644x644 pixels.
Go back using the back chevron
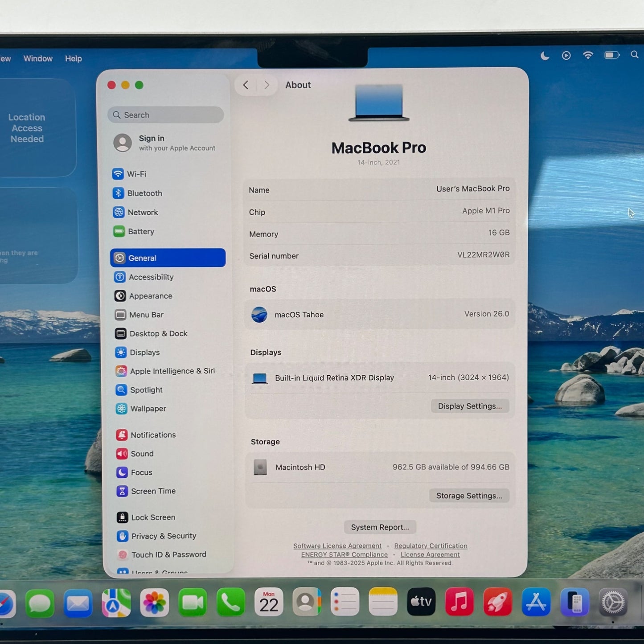pyautogui.click(x=246, y=85)
